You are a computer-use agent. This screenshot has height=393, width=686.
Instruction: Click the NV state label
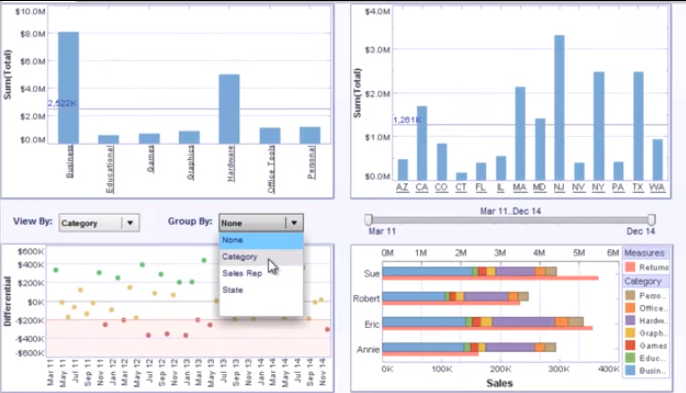(578, 187)
